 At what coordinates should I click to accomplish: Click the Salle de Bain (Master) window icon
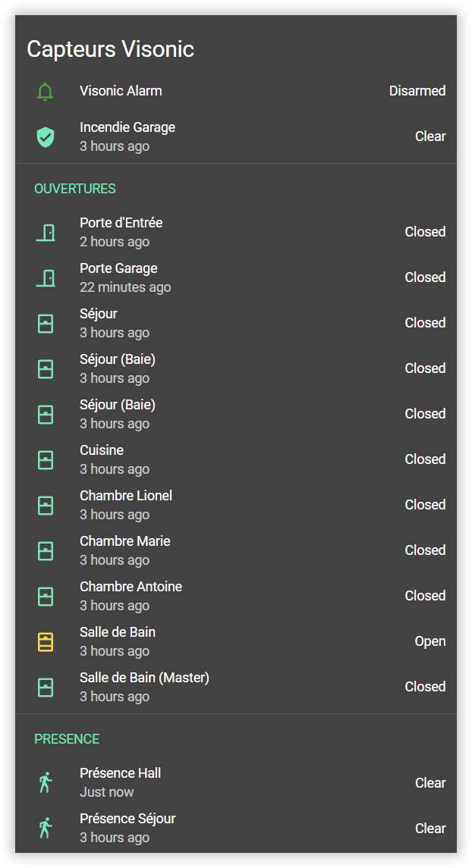tap(46, 688)
